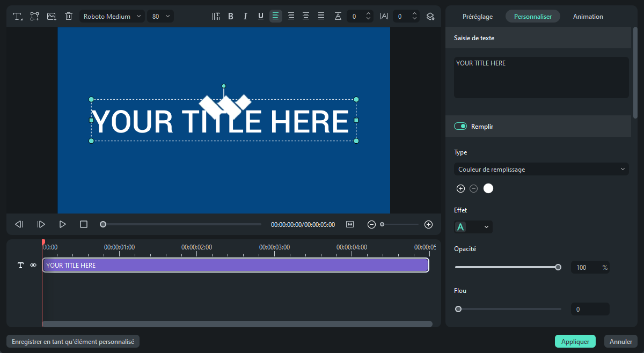Image resolution: width=644 pixels, height=353 pixels.
Task: Click the Saisie de texte section header
Action: 538,38
